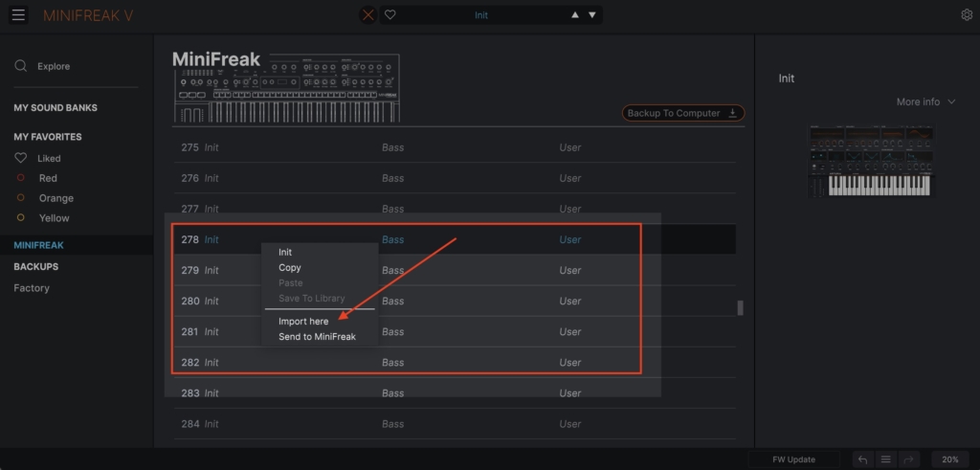Open the edit history list icon

point(886,459)
